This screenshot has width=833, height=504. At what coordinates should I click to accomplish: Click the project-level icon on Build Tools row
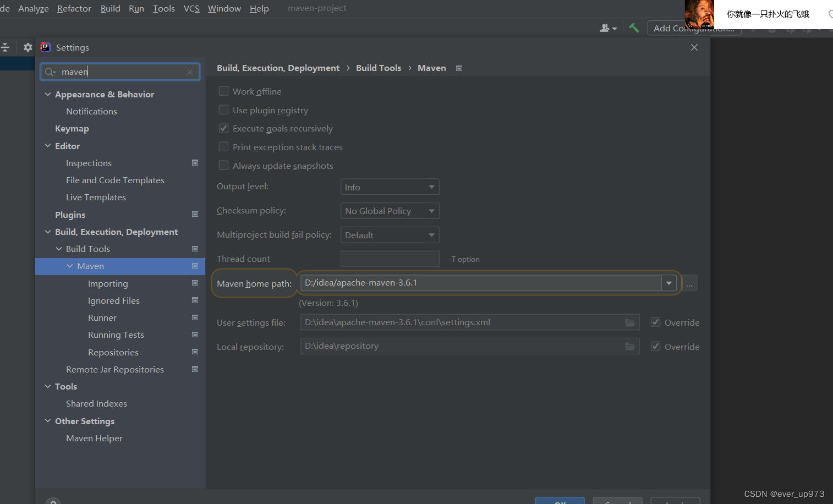[x=195, y=249]
